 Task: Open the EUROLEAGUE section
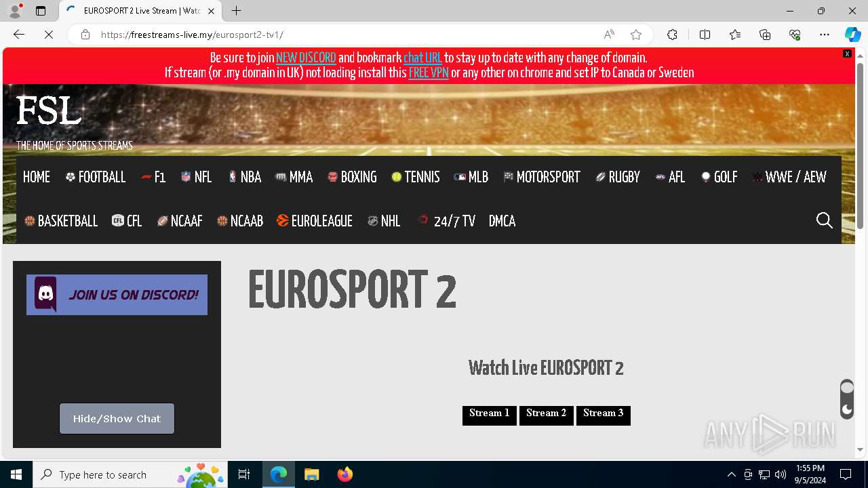coord(315,222)
